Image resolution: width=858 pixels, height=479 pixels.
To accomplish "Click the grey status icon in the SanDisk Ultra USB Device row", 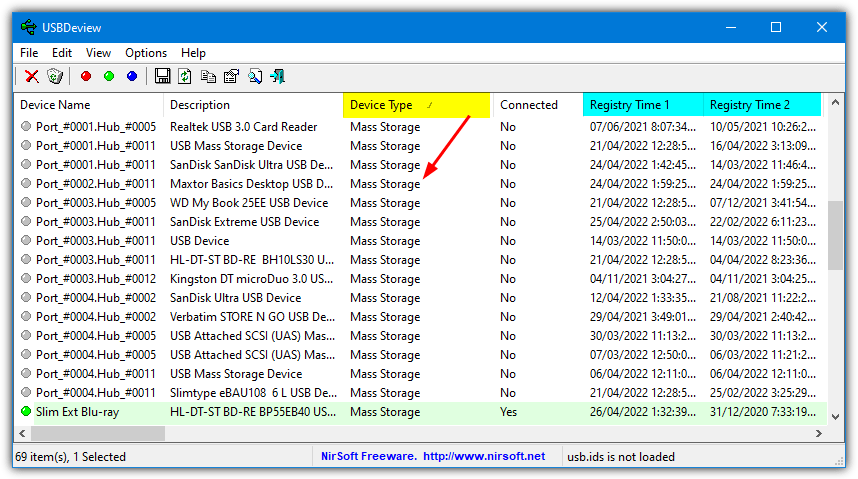I will tap(26, 297).
